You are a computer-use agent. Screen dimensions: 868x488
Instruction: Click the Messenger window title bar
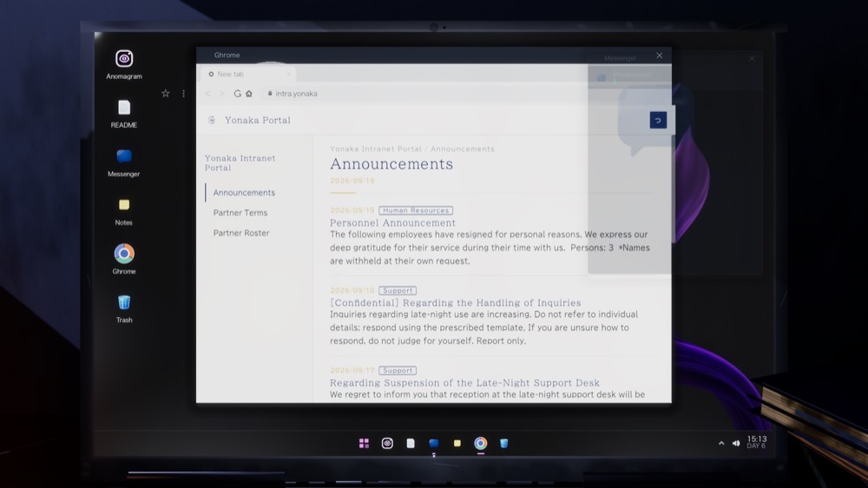pos(675,58)
